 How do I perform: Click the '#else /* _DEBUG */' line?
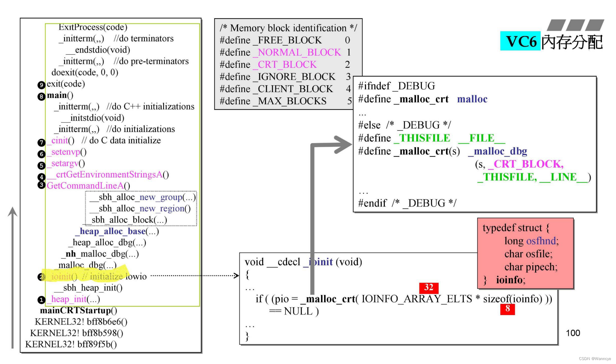(404, 125)
